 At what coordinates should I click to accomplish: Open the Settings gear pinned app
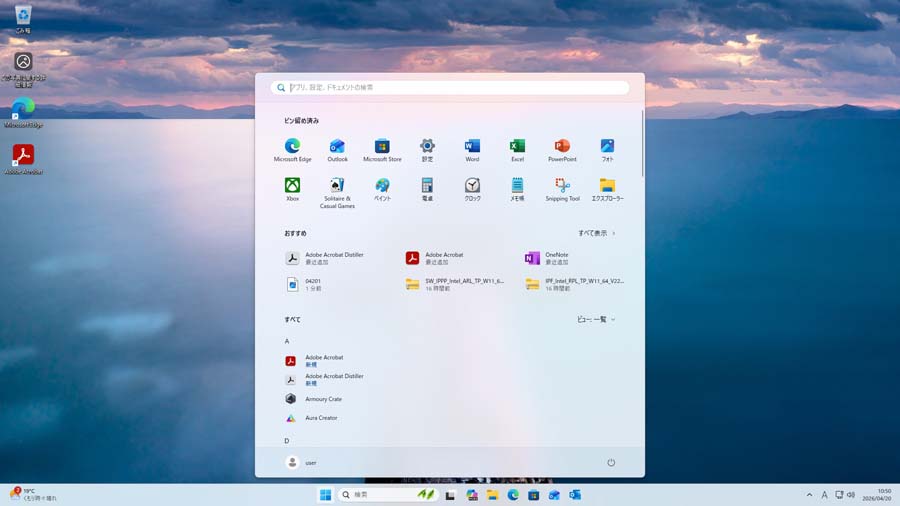click(x=427, y=150)
